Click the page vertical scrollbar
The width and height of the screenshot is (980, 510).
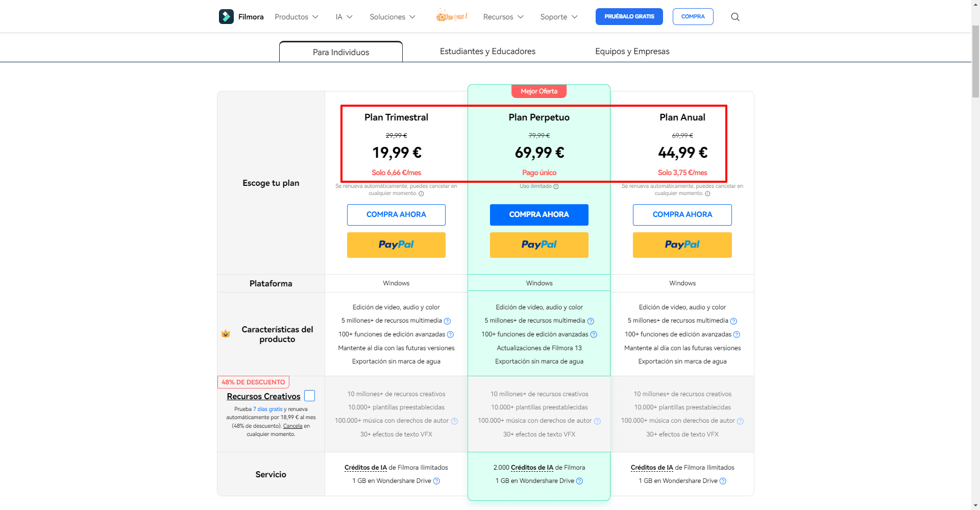click(x=975, y=255)
